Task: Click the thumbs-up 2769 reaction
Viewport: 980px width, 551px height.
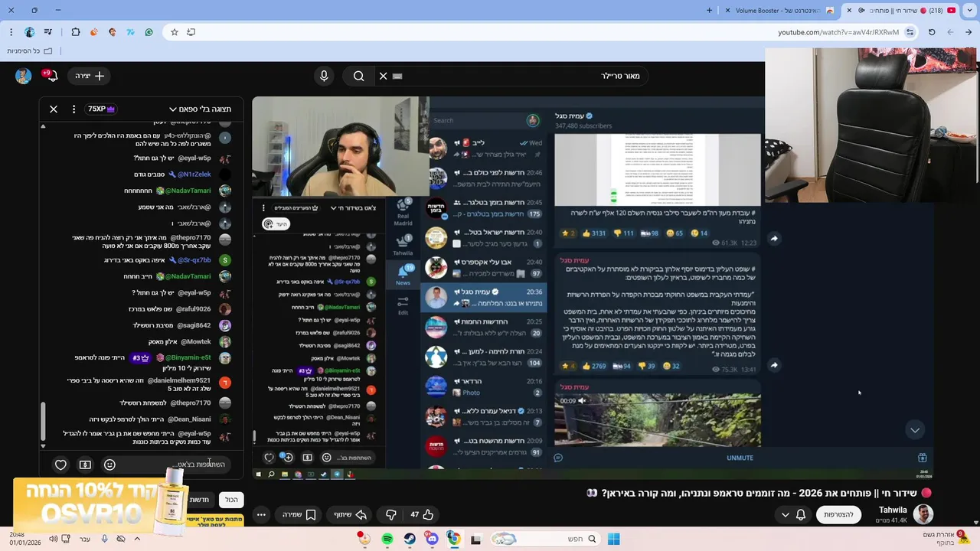Action: coord(594,367)
